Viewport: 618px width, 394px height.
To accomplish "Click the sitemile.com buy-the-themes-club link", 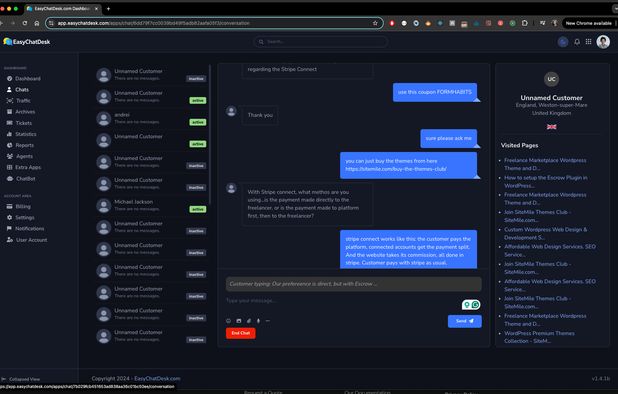I will pos(396,169).
